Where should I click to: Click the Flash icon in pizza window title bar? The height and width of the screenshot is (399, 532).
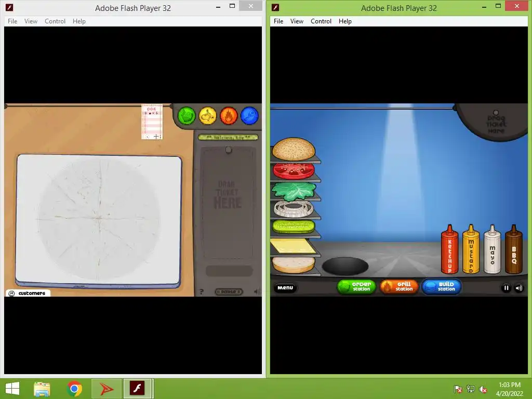(x=9, y=7)
